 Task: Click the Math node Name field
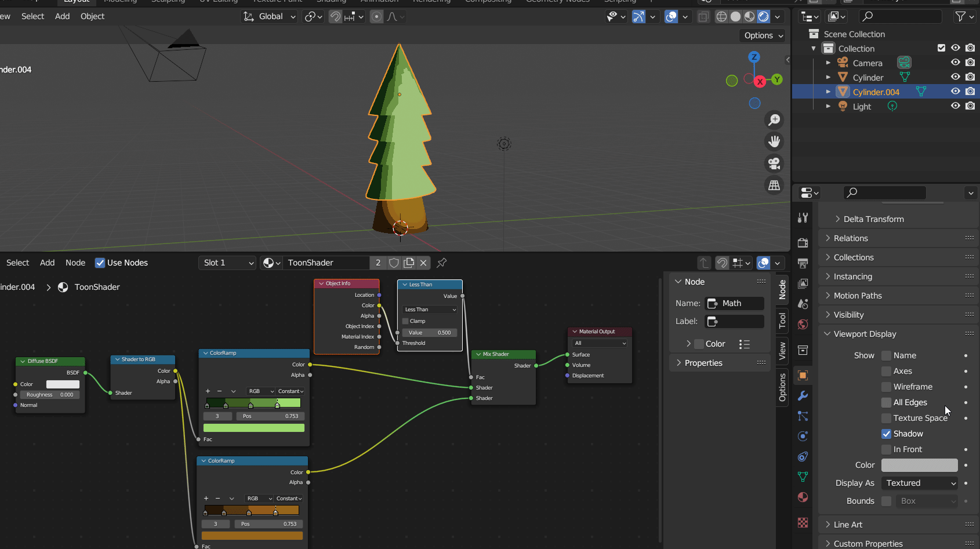coord(734,303)
